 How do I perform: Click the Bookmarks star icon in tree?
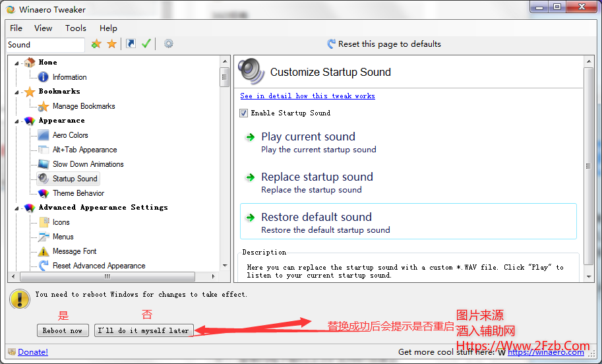[x=30, y=92]
